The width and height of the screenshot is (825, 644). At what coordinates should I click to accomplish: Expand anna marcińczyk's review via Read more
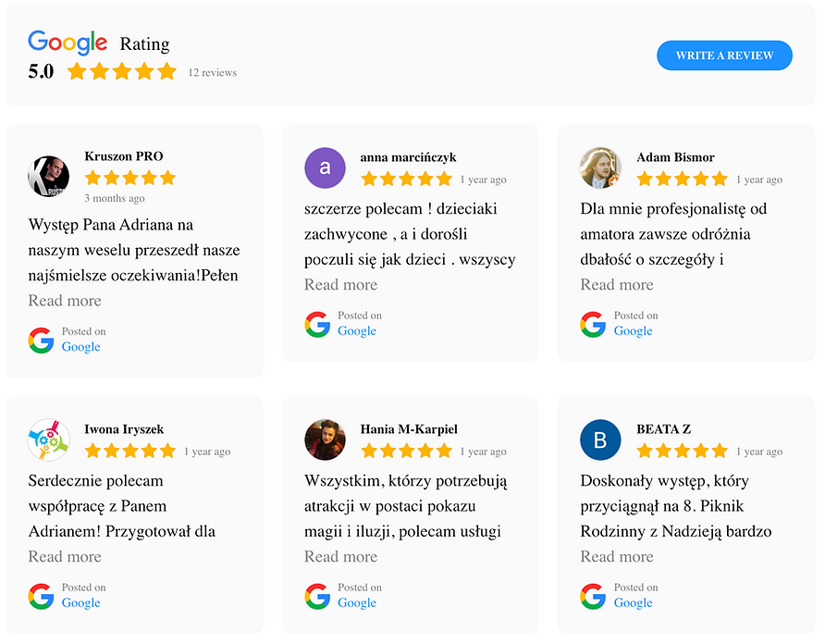click(x=340, y=285)
